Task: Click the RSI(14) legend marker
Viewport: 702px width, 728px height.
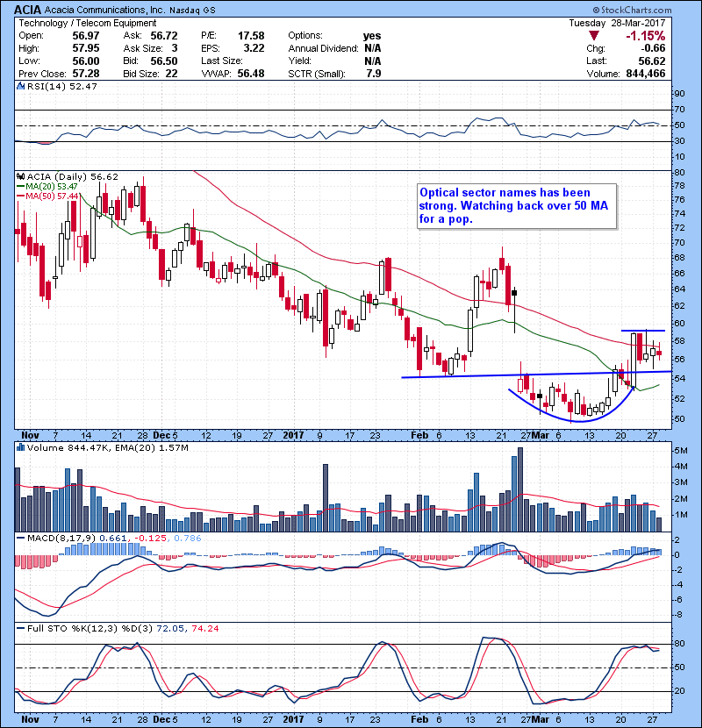Action: point(20,87)
